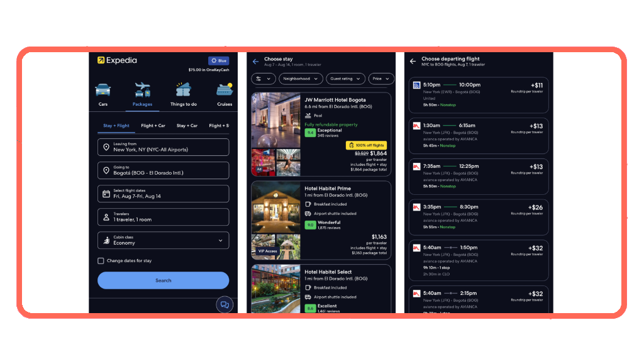Viewport: 644px width, 337px height.
Task: Select the 5:40am to 2:15pm flight
Action: [479, 299]
